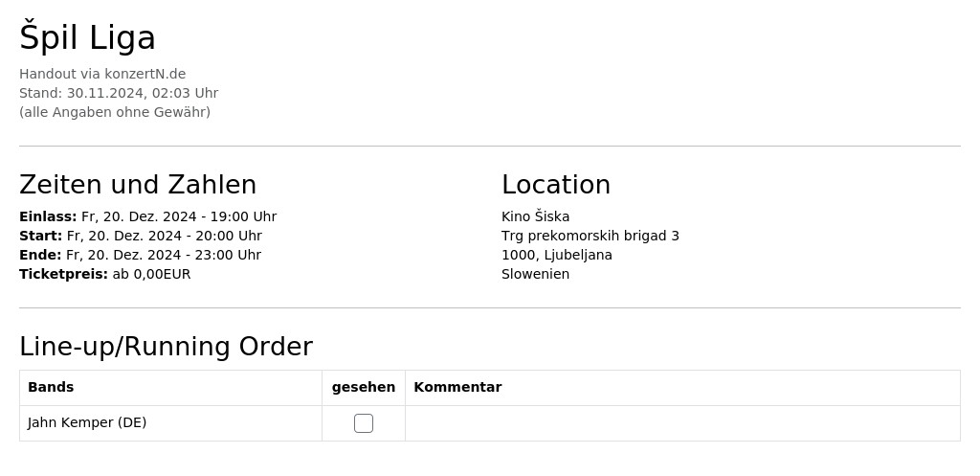Click the Trg prekomorskih brigad 3 address

coord(590,236)
